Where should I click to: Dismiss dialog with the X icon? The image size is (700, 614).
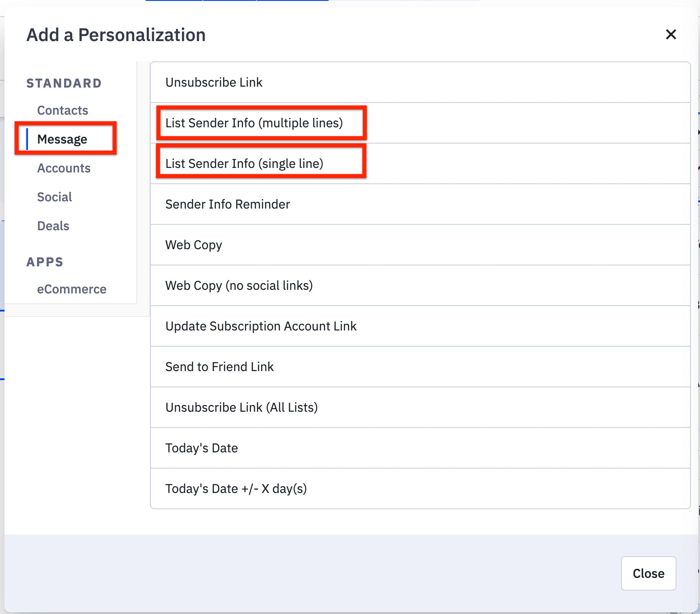671,34
